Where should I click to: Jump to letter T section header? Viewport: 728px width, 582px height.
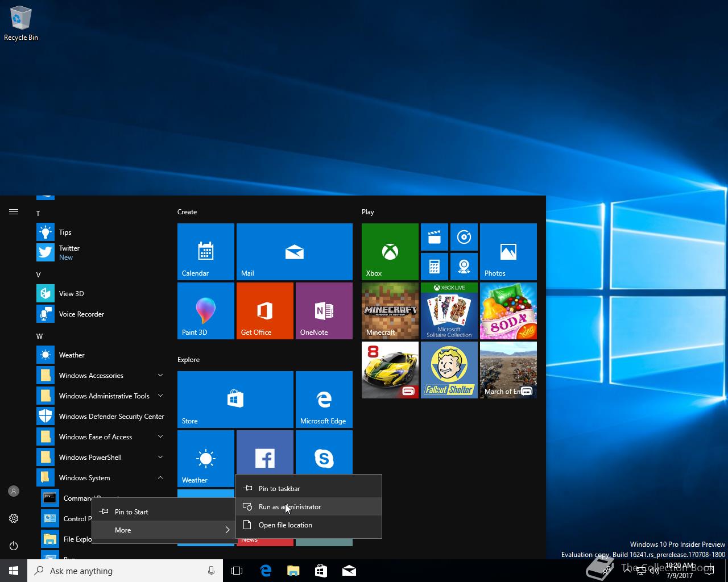38,213
